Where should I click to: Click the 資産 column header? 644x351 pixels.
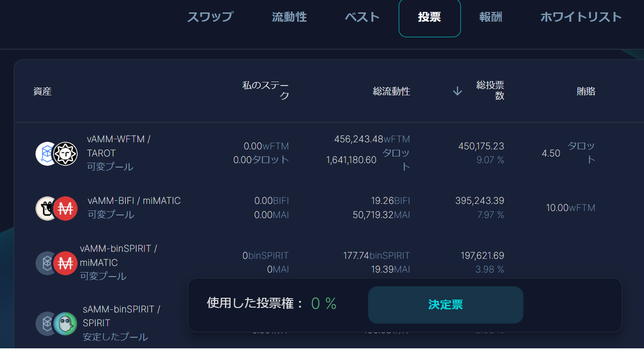43,92
